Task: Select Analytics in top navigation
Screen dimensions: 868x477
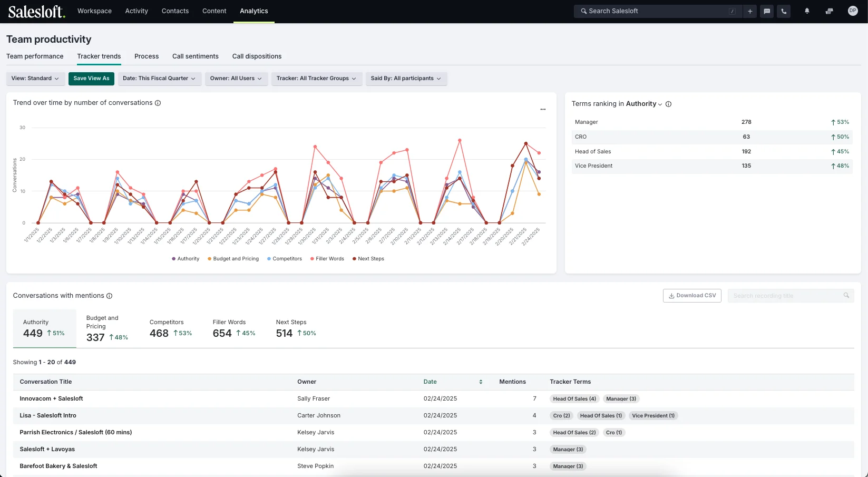Action: pos(254,11)
